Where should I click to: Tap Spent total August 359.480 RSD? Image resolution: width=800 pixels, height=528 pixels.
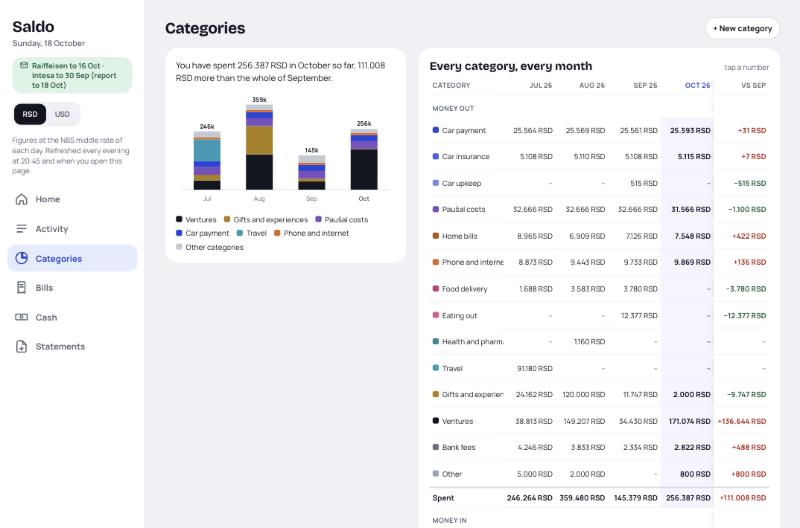(582, 497)
